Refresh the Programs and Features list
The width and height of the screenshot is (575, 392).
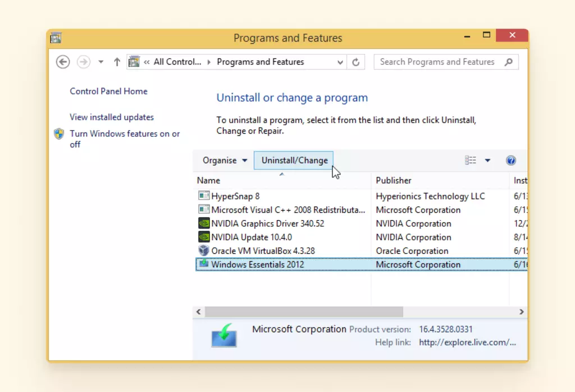click(355, 62)
